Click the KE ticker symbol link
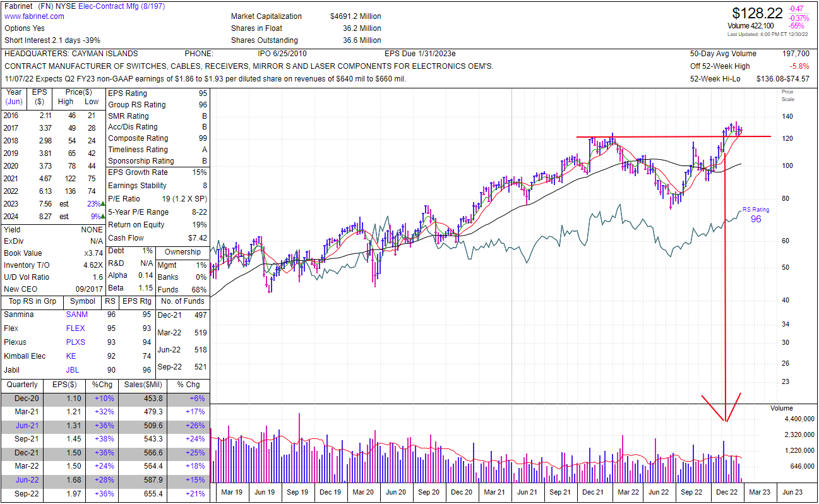The image size is (819, 504). pos(71,356)
